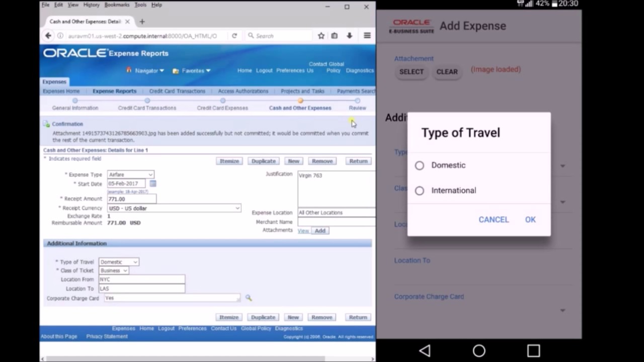Click Review step in progress train

(x=357, y=108)
